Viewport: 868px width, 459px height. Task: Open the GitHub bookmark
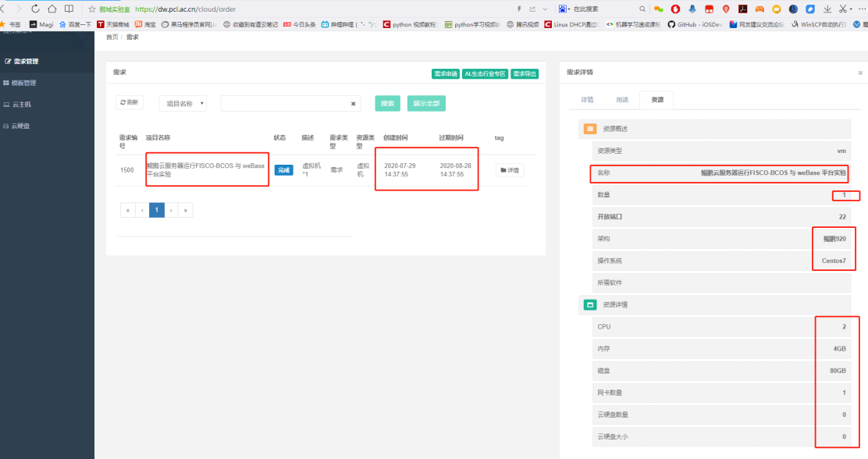[695, 24]
